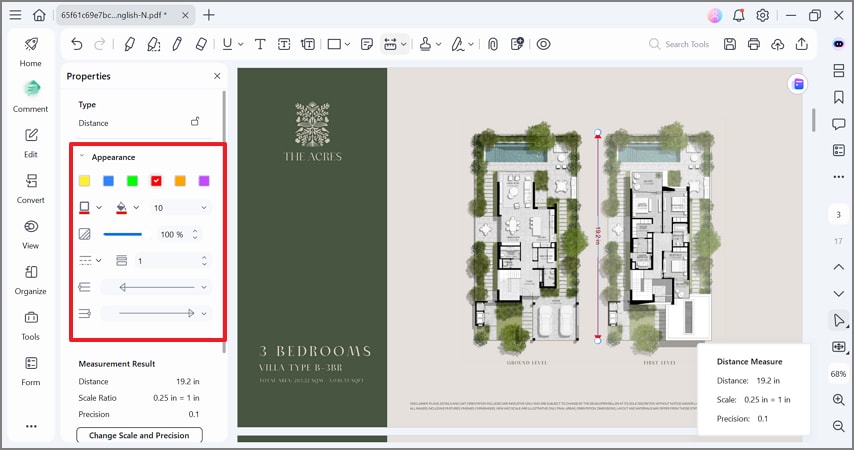854x450 pixels.
Task: Select the Signature pen tool
Action: click(x=458, y=44)
